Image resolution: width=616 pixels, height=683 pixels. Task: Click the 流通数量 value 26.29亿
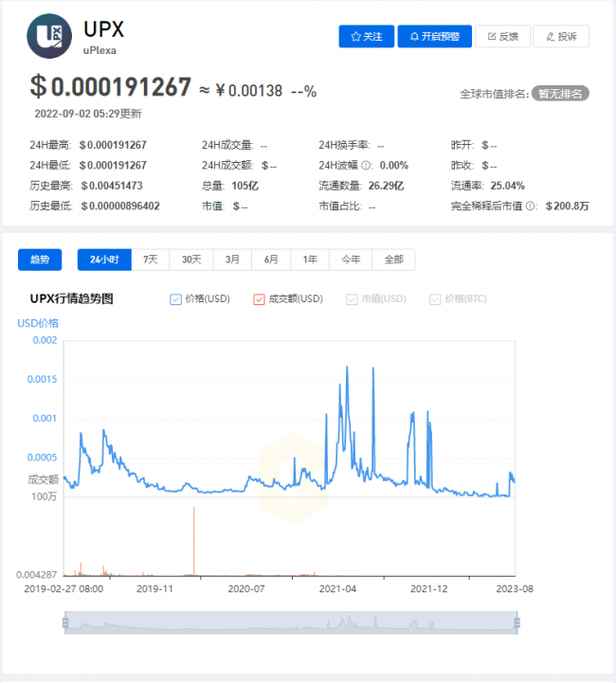386,186
